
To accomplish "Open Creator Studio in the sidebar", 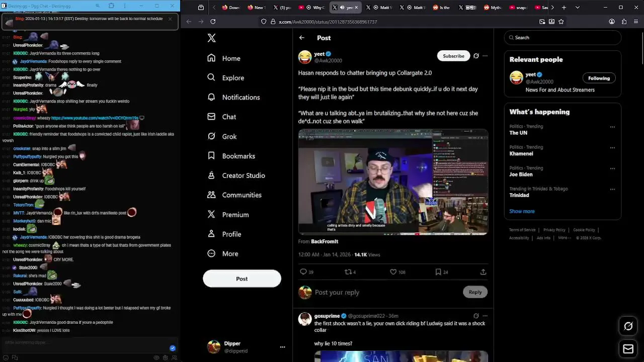I will (x=236, y=175).
